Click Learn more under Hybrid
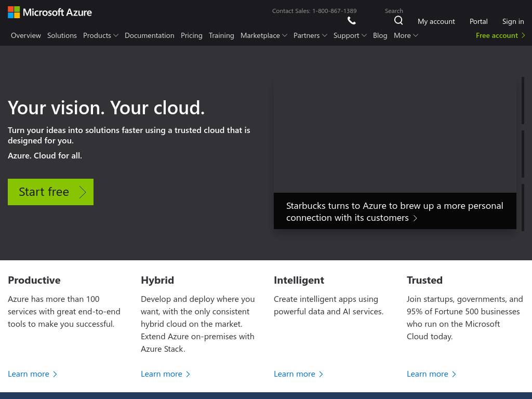 click(x=162, y=374)
